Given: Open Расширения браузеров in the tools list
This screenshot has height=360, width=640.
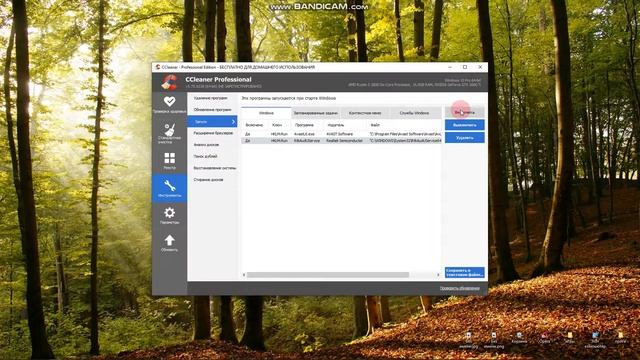Looking at the screenshot, I should pyautogui.click(x=213, y=133).
